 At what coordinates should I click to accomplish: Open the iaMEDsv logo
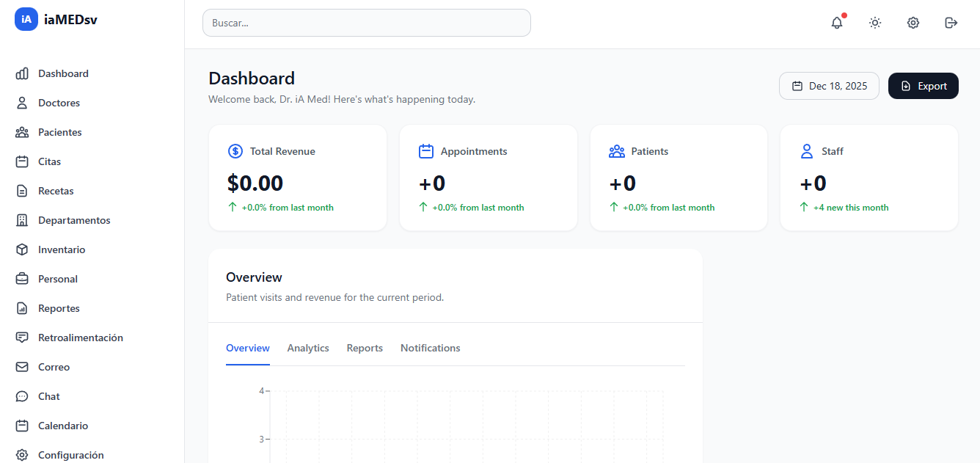[x=55, y=19]
